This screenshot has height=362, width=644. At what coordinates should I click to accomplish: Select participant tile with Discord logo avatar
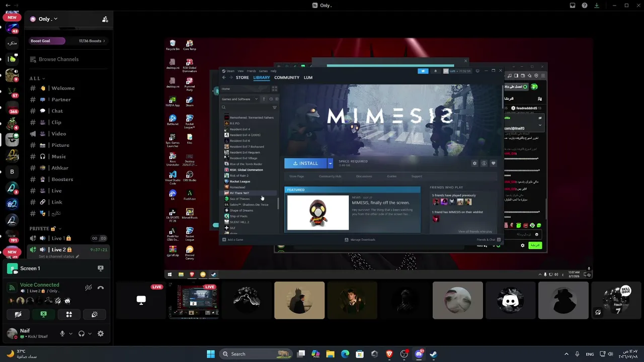coord(511,301)
